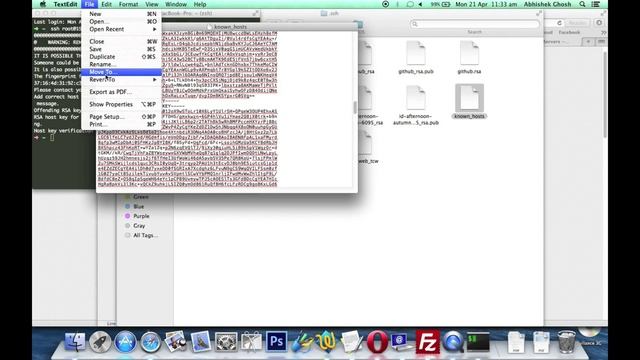Screen dimensions: 640x360
Task: Select the known_hosts file icon
Action: 469,98
